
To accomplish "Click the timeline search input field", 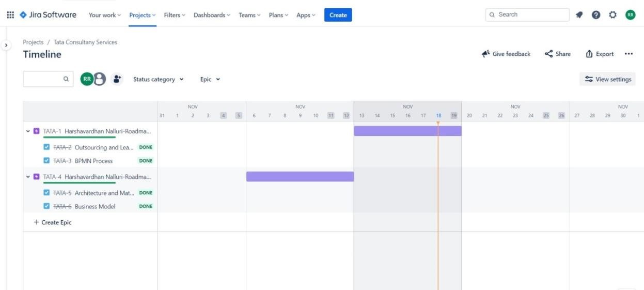I will click(43, 79).
